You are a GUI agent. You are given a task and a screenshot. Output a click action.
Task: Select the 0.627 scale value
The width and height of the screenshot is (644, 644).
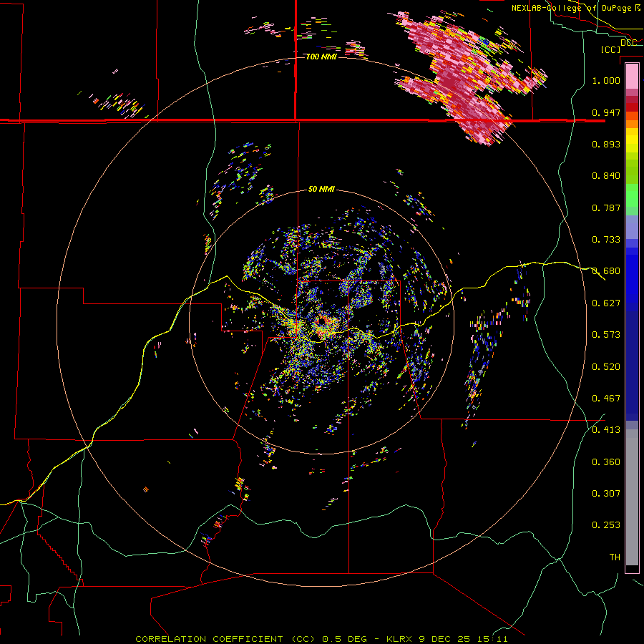pyautogui.click(x=606, y=303)
